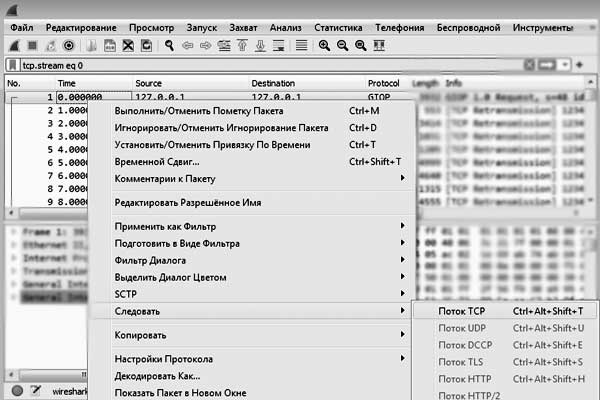Select Поток TCP in the Следовать submenu
The image size is (600, 400).
click(x=505, y=311)
